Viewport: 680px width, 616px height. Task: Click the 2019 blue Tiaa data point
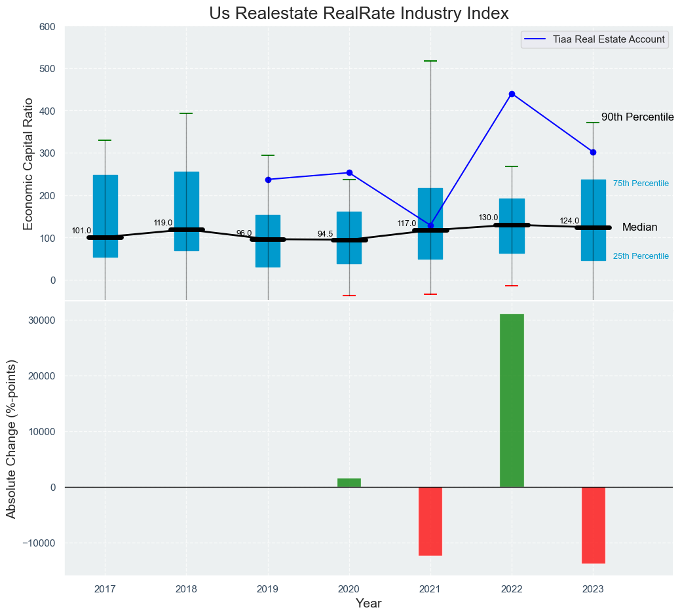tap(268, 180)
